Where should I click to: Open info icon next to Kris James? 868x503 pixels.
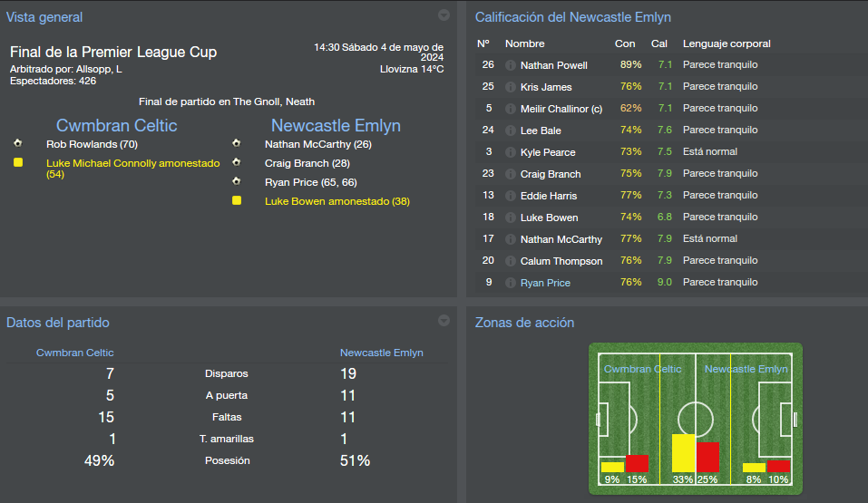[x=511, y=87]
